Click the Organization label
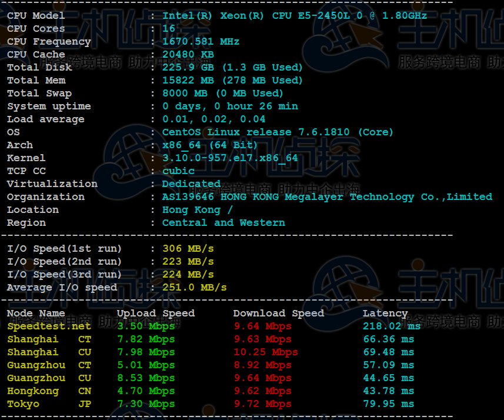 46,197
